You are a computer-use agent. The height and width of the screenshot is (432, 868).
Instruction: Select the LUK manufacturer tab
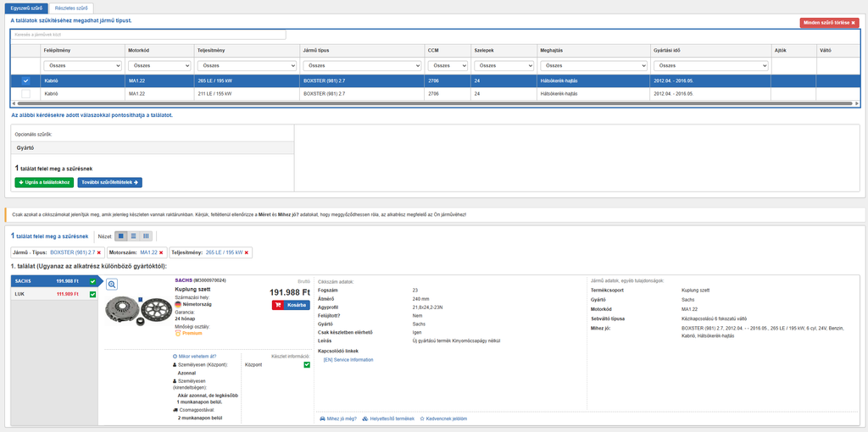pyautogui.click(x=53, y=294)
